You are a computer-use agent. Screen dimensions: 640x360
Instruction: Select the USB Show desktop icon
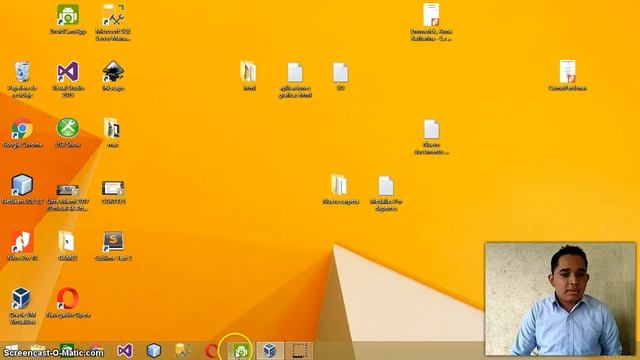[68, 133]
